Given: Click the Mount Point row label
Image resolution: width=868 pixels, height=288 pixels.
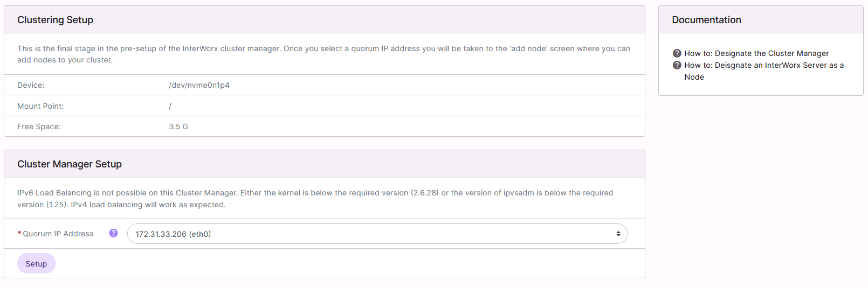Looking at the screenshot, I should coord(40,106).
